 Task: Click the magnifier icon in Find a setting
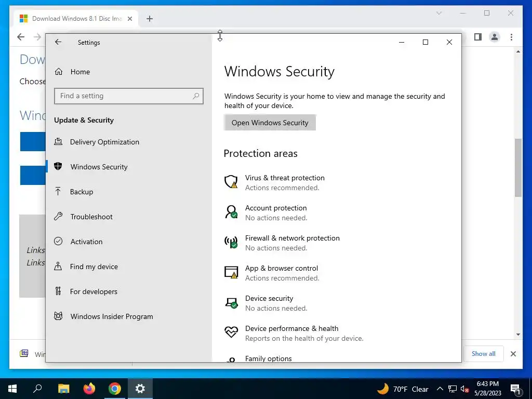(x=196, y=96)
